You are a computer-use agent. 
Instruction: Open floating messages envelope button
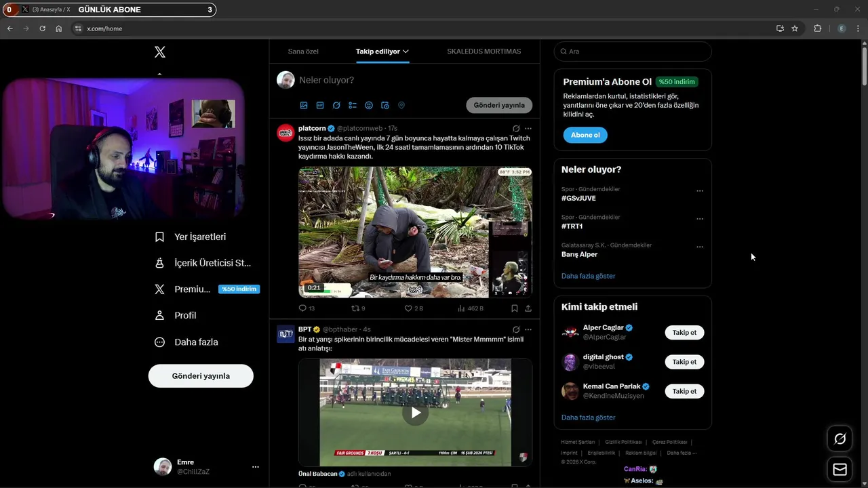[x=840, y=470]
